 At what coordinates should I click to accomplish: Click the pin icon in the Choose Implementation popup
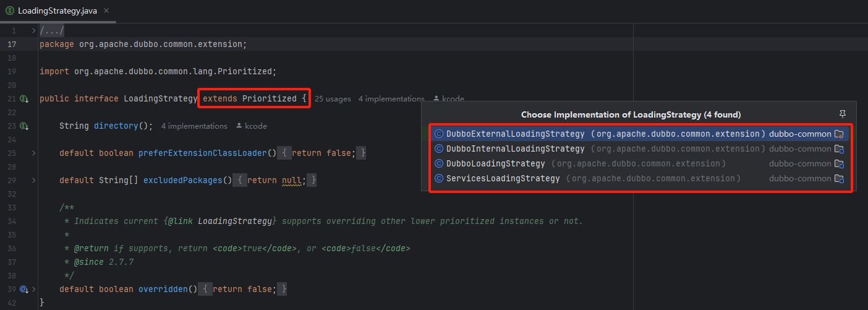click(x=842, y=114)
